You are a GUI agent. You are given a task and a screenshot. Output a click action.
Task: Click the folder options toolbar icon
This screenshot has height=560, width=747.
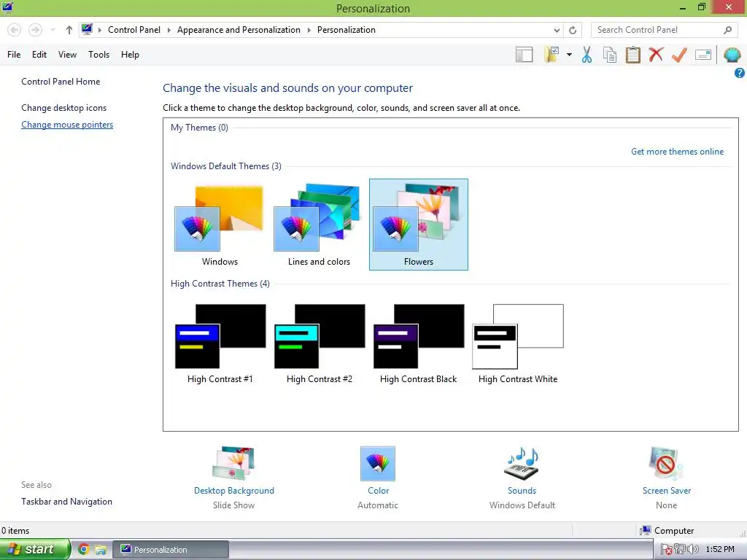[x=552, y=55]
